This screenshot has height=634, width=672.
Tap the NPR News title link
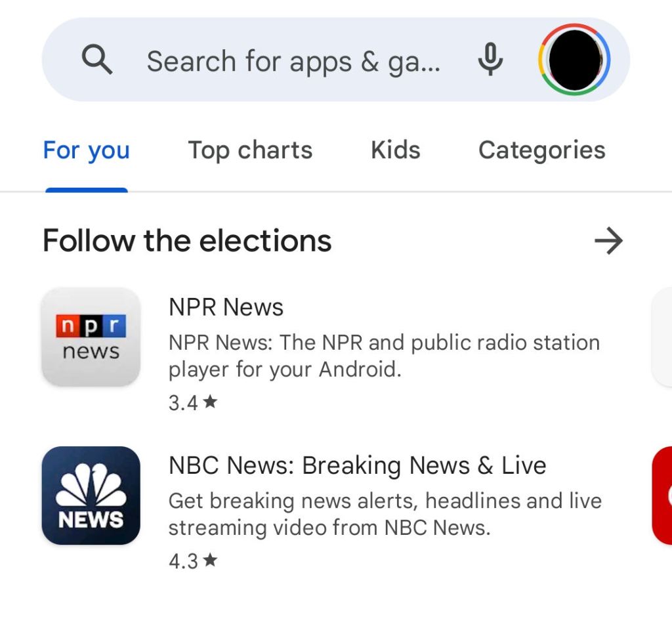(226, 306)
